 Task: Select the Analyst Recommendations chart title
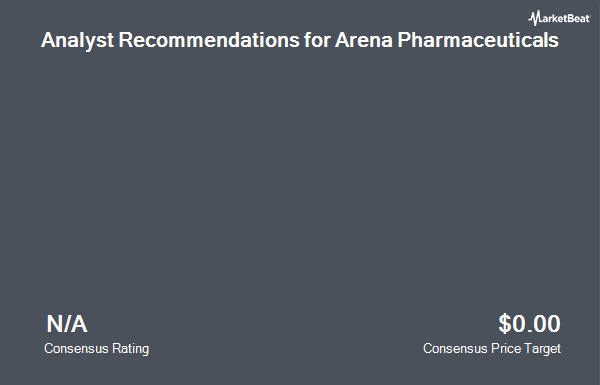point(300,40)
